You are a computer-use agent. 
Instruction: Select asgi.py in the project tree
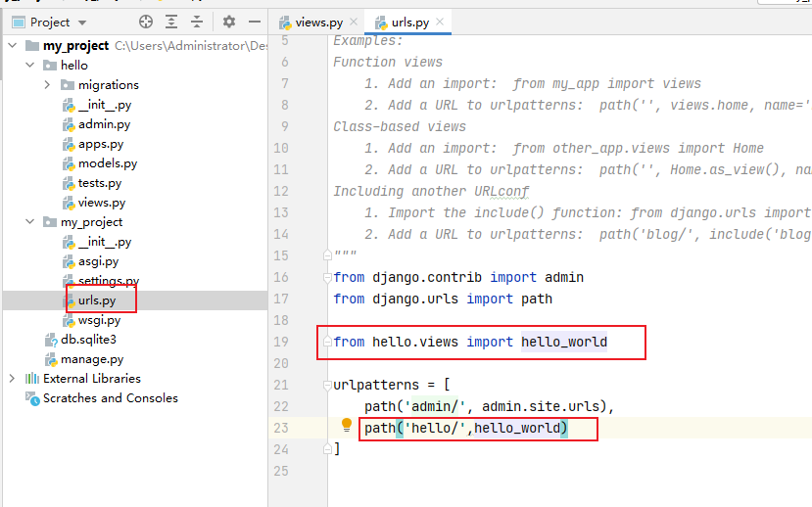(91, 261)
